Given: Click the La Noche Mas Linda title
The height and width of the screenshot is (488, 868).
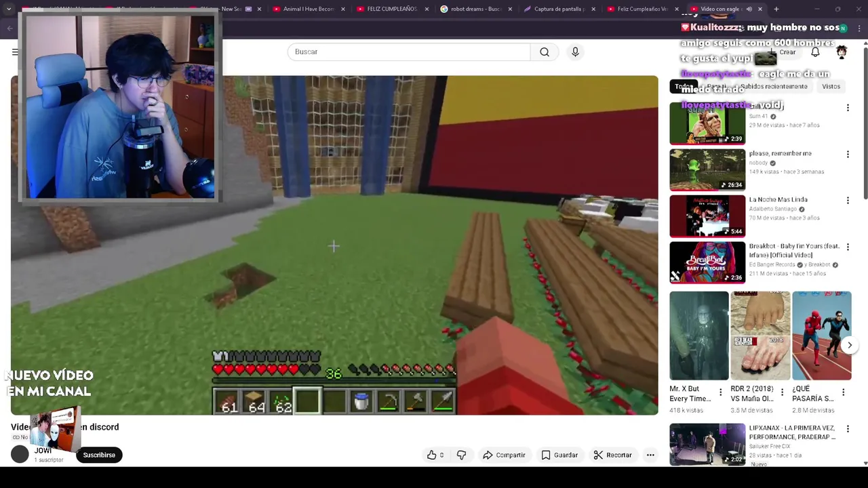Looking at the screenshot, I should pyautogui.click(x=778, y=199).
